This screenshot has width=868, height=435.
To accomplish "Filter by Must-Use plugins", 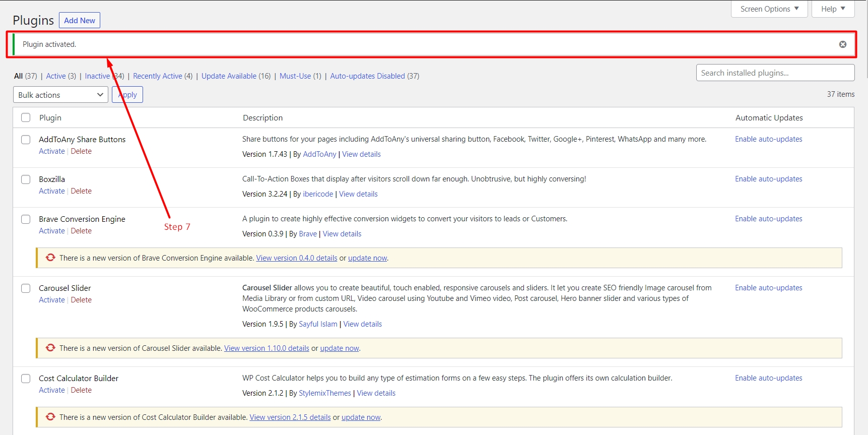I will (295, 76).
